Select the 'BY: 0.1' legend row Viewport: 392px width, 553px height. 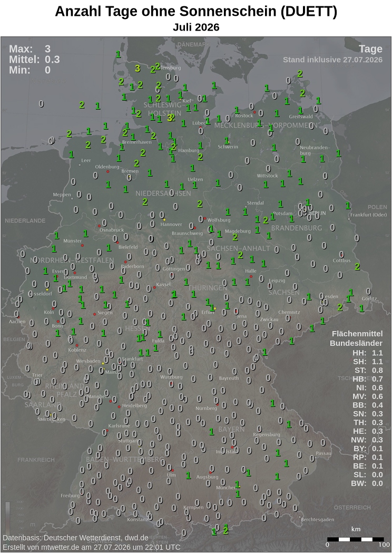tap(368, 449)
